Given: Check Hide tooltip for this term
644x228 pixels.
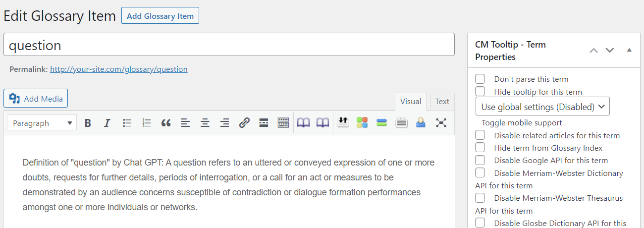Looking at the screenshot, I should click(x=480, y=91).
